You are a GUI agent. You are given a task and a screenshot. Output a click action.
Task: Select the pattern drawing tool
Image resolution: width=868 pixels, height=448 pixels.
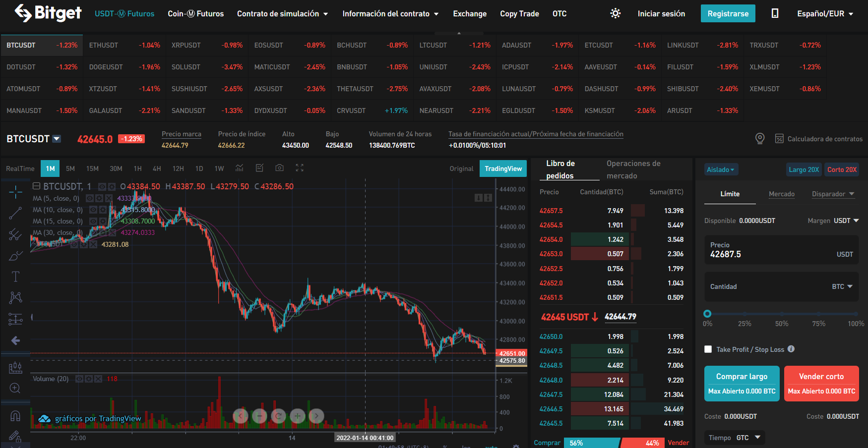click(15, 297)
